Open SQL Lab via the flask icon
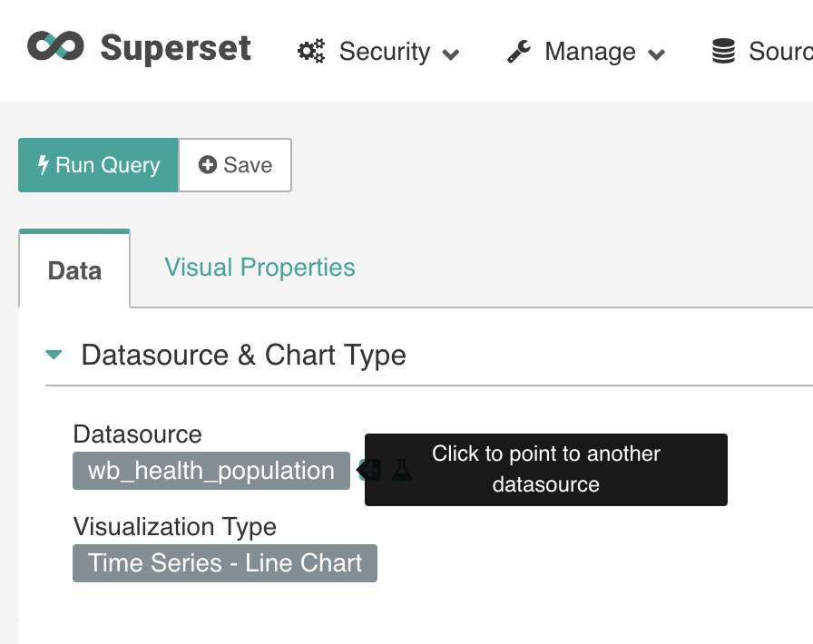 (x=401, y=470)
